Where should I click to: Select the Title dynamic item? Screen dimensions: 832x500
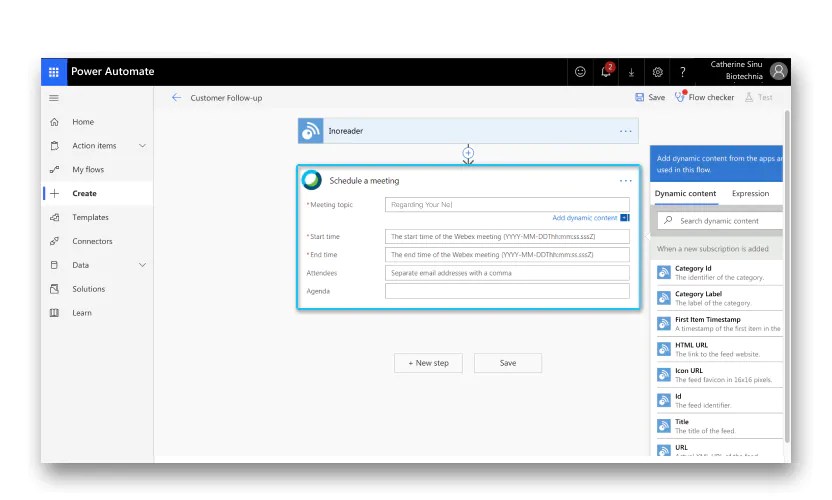coord(720,426)
